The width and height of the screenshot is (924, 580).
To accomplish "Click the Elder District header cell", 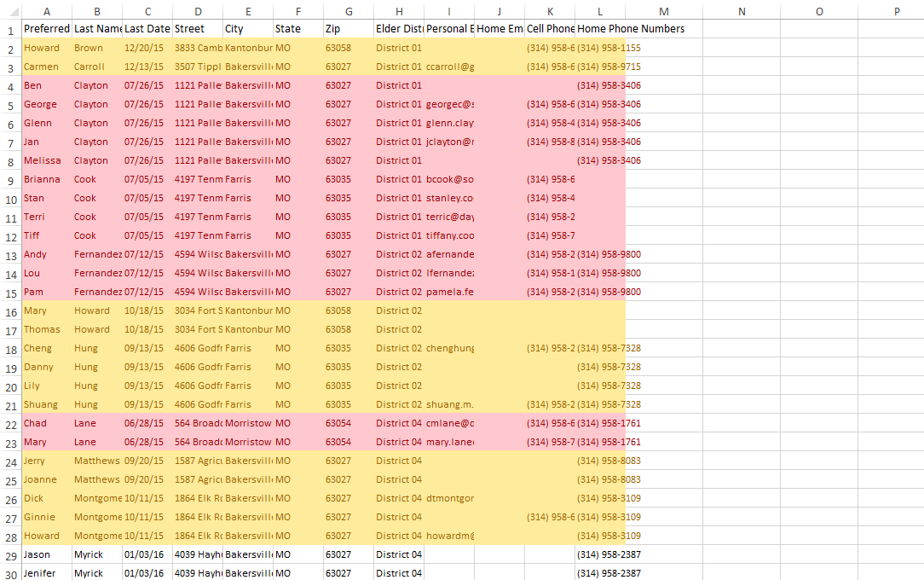I will coord(398,28).
